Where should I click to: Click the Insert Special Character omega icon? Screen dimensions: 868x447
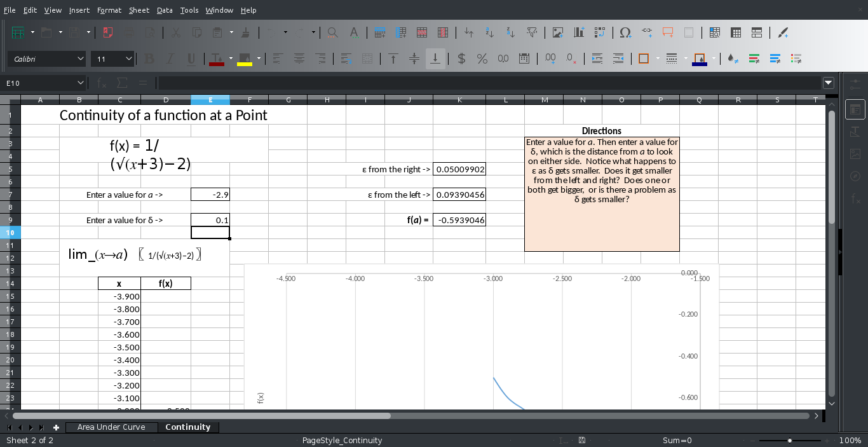tap(625, 32)
